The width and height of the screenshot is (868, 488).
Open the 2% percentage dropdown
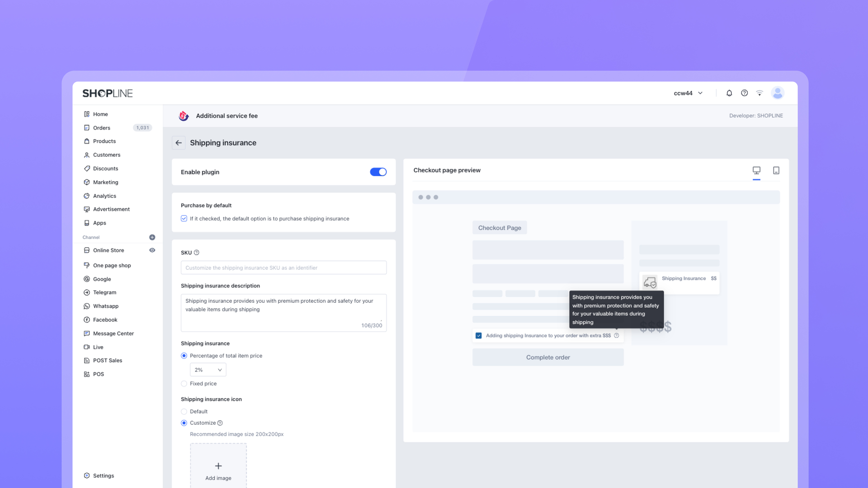(x=208, y=370)
